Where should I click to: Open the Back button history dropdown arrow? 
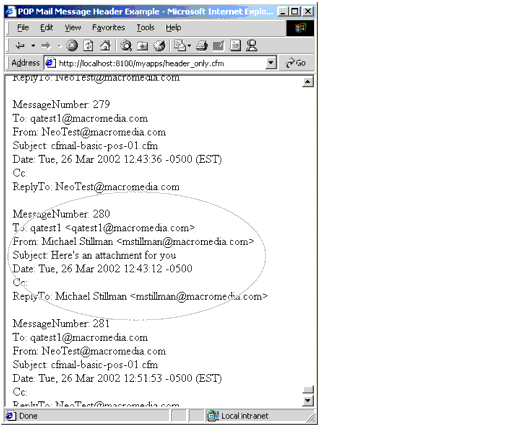coord(33,45)
